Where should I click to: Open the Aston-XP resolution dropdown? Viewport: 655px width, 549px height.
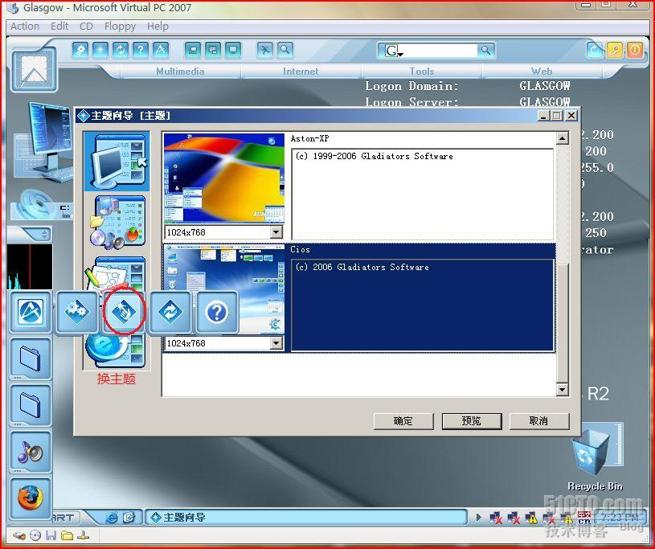point(276,232)
